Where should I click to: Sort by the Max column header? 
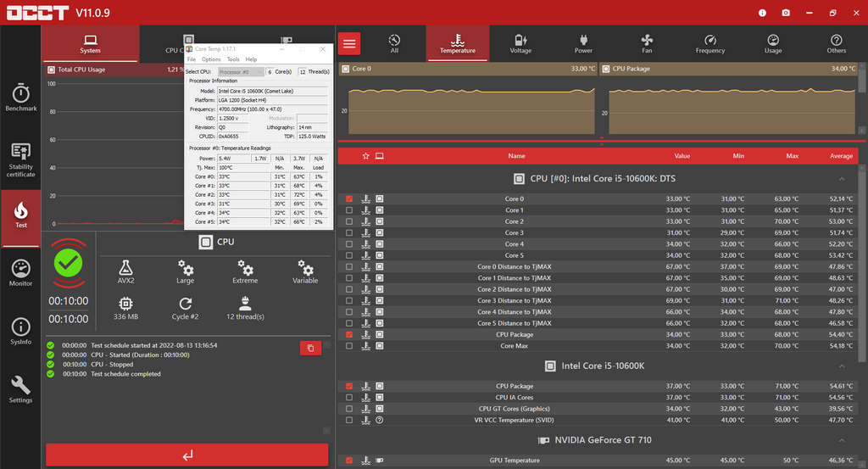pos(793,156)
